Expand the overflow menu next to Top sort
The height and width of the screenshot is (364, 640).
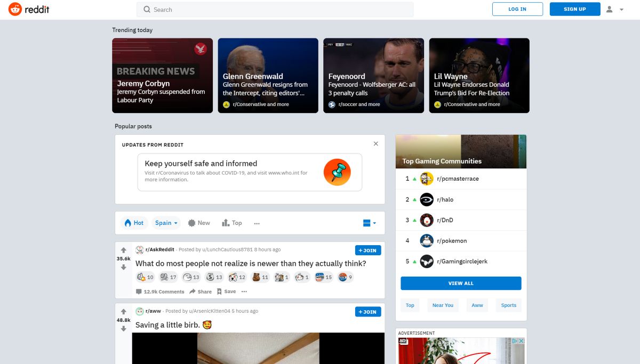pos(257,223)
